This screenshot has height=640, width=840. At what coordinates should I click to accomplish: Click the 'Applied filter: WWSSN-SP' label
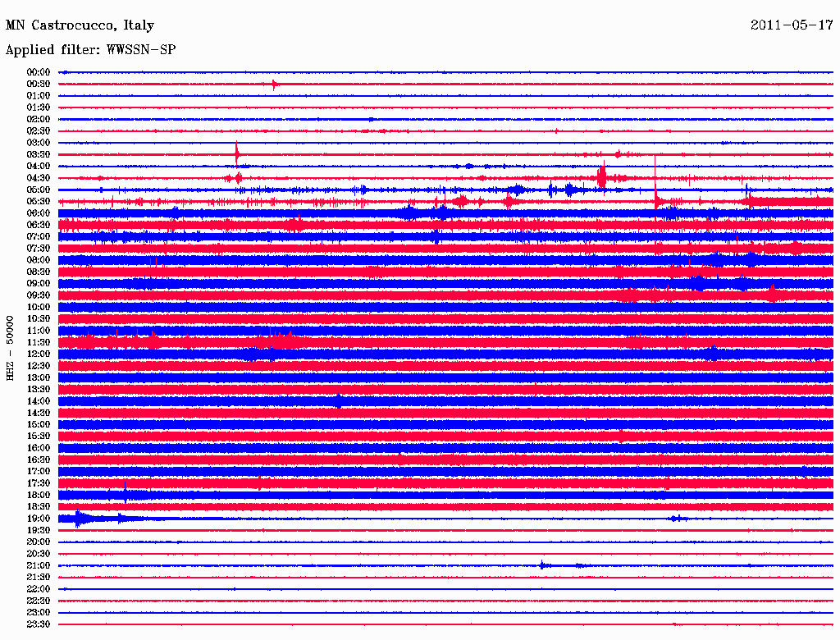[90, 50]
